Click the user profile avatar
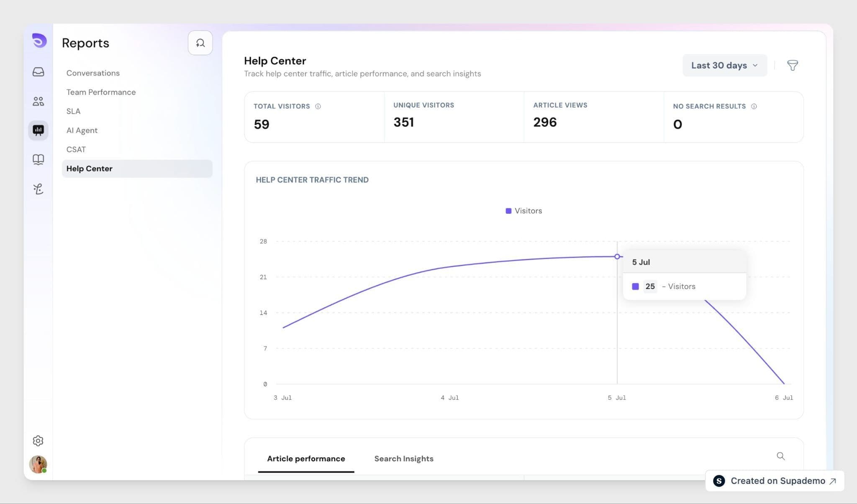 click(x=38, y=464)
